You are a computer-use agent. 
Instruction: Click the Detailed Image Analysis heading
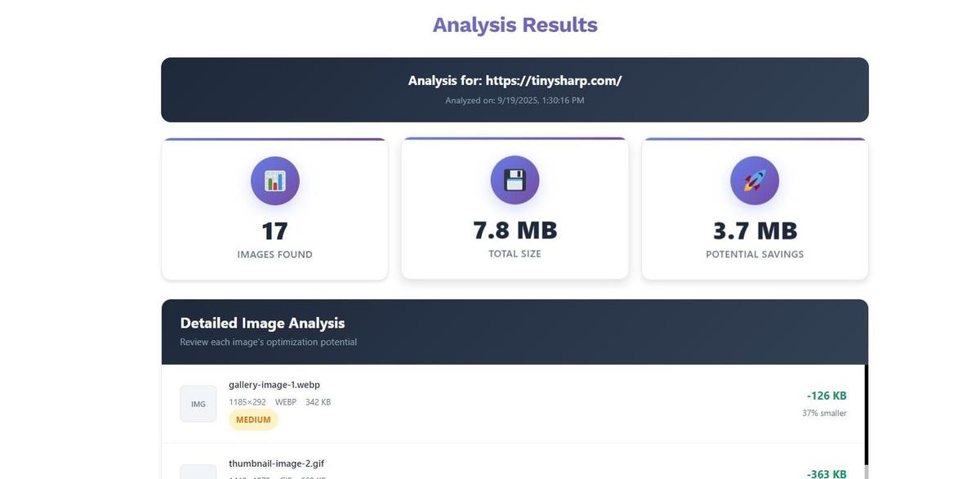pyautogui.click(x=262, y=322)
